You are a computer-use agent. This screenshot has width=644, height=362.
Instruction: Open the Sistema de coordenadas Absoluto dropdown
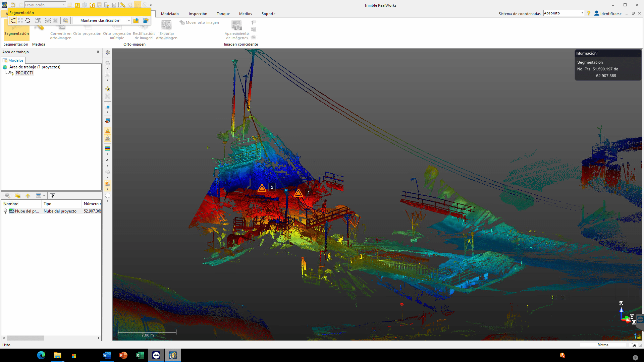click(582, 13)
